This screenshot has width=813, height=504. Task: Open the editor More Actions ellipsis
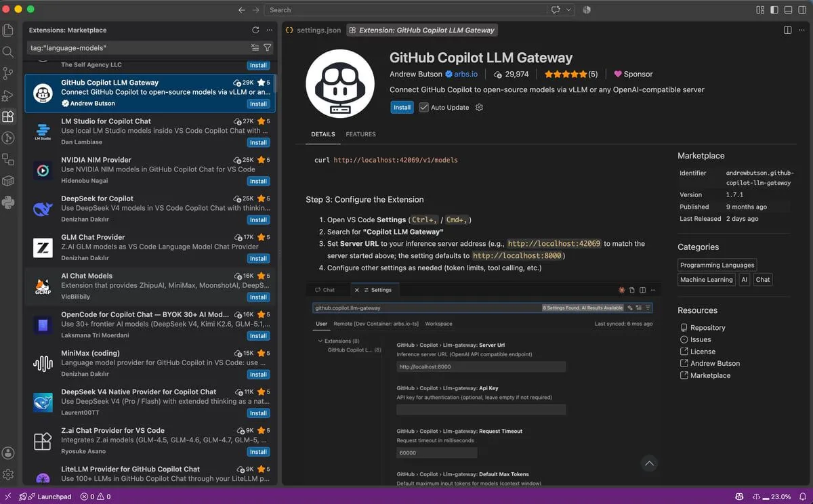(802, 30)
